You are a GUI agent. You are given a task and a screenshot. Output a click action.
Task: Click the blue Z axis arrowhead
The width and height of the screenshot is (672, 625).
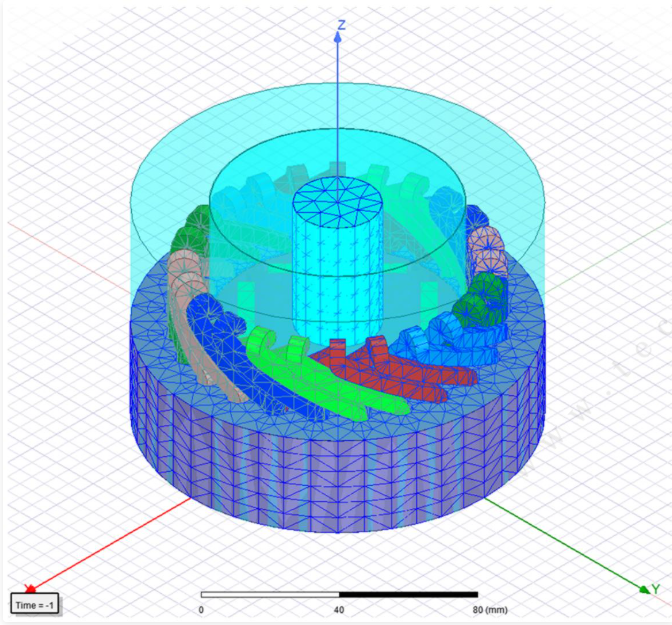[x=338, y=38]
